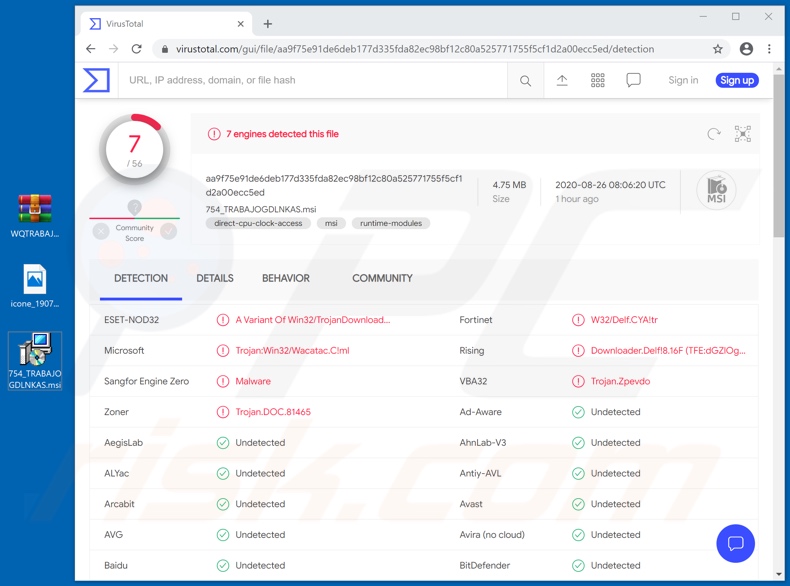Click the Ad-Aware undetected check icon
790x586 pixels.
(578, 412)
